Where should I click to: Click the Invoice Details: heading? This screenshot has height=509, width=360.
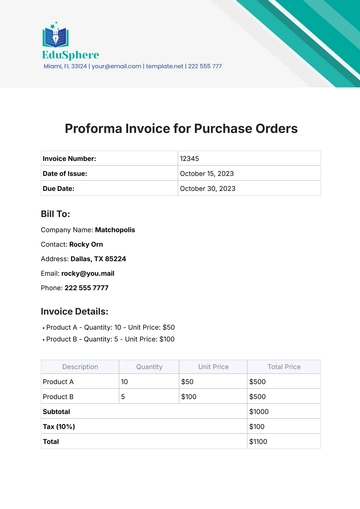pyautogui.click(x=74, y=311)
